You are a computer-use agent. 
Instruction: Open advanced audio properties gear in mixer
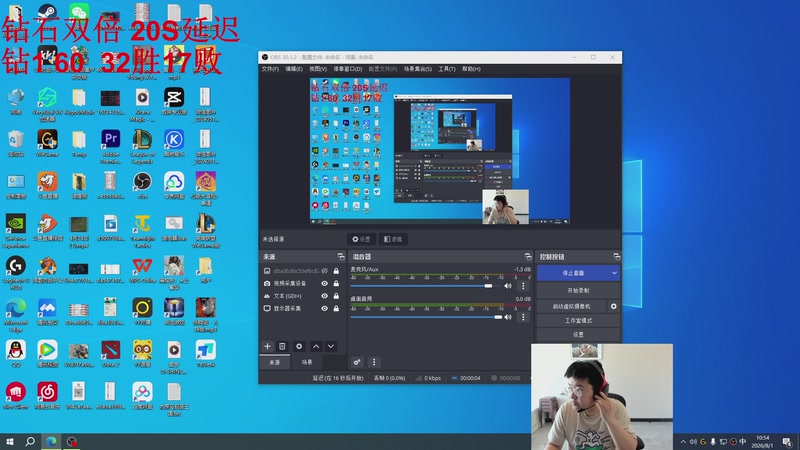(x=357, y=362)
